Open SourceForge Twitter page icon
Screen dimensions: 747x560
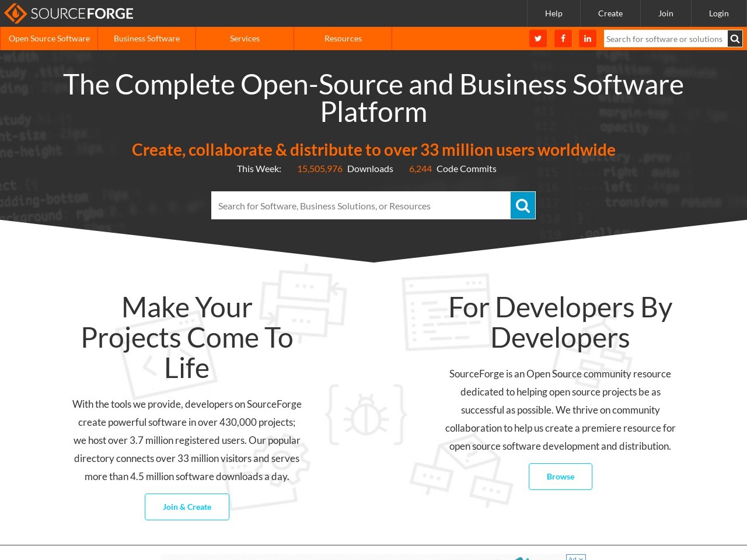pyautogui.click(x=538, y=38)
